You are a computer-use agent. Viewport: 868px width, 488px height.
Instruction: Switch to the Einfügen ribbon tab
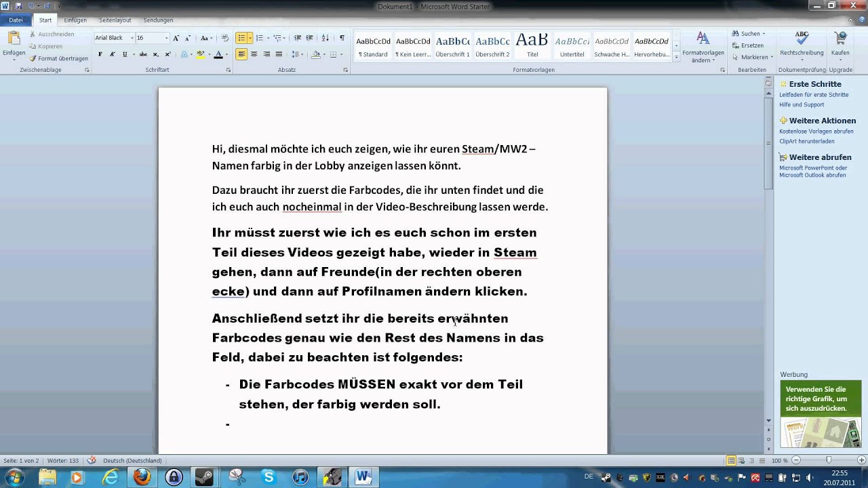[75, 20]
